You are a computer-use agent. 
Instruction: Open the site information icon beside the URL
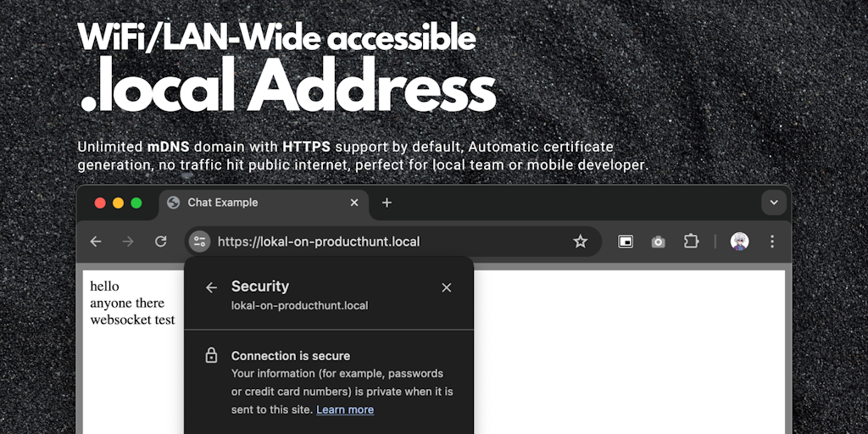(200, 242)
